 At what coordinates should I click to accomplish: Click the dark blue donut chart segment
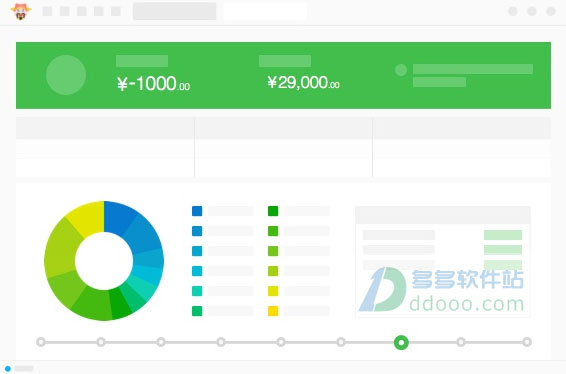pos(118,217)
